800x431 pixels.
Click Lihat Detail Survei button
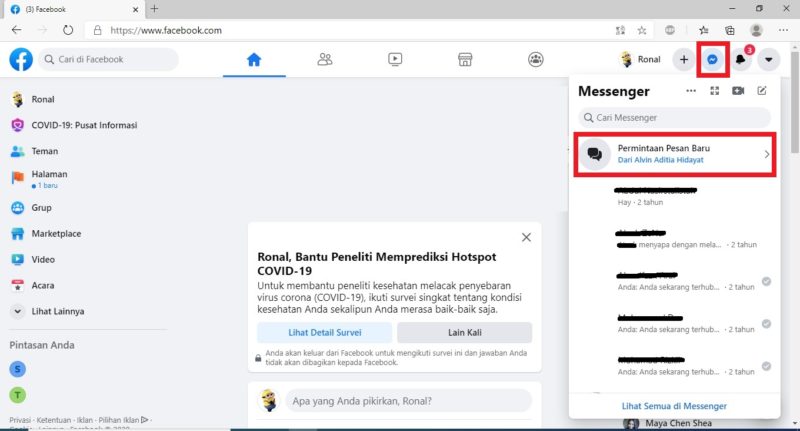324,333
